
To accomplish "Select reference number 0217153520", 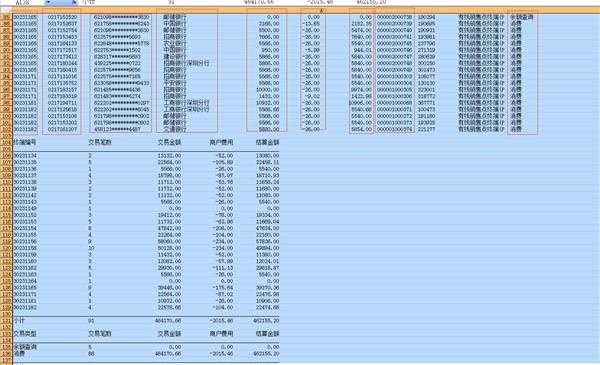I will [x=62, y=17].
